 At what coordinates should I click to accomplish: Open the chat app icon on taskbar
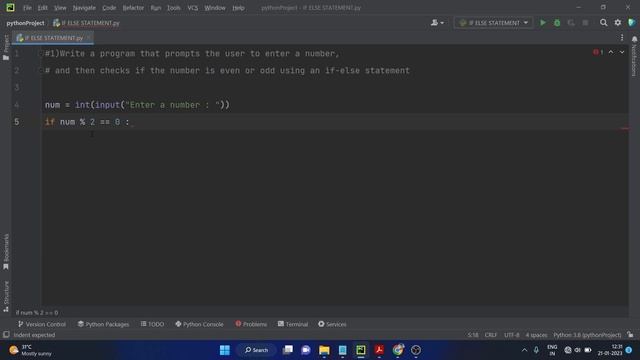(x=306, y=350)
